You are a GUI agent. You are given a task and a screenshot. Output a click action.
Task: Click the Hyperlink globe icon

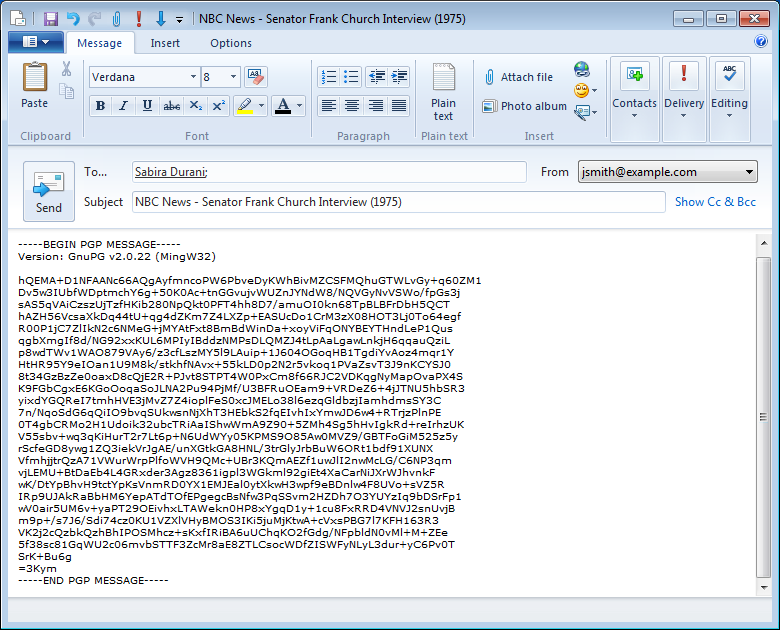[x=582, y=69]
